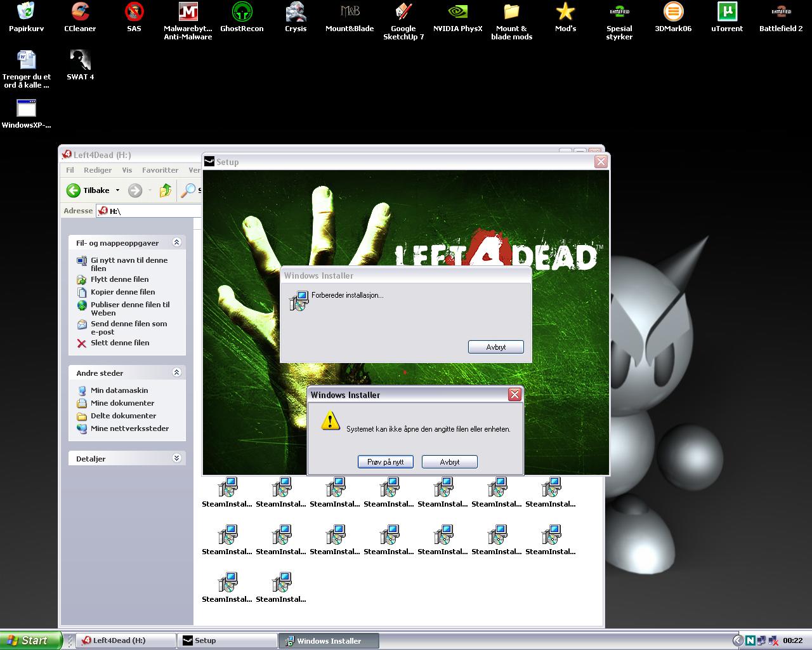Click the Adresse field showing H:\

coord(149,211)
